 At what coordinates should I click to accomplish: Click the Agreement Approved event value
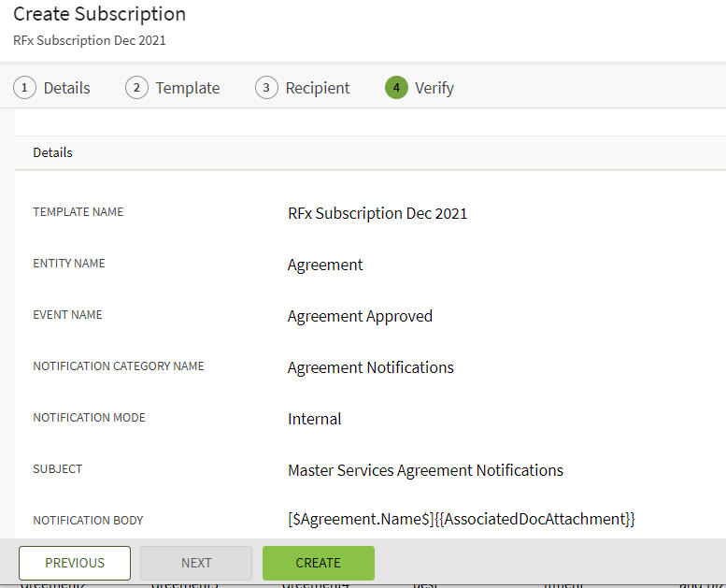click(360, 316)
